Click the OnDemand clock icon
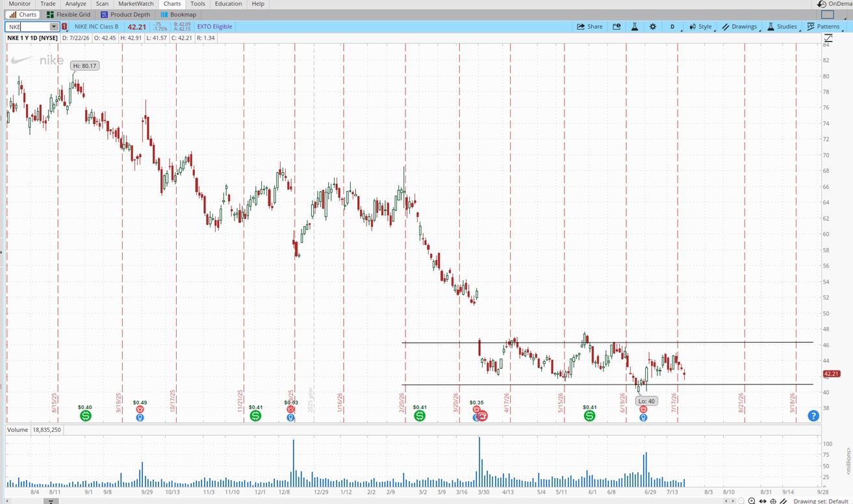The height and width of the screenshot is (504, 853). pyautogui.click(x=822, y=4)
